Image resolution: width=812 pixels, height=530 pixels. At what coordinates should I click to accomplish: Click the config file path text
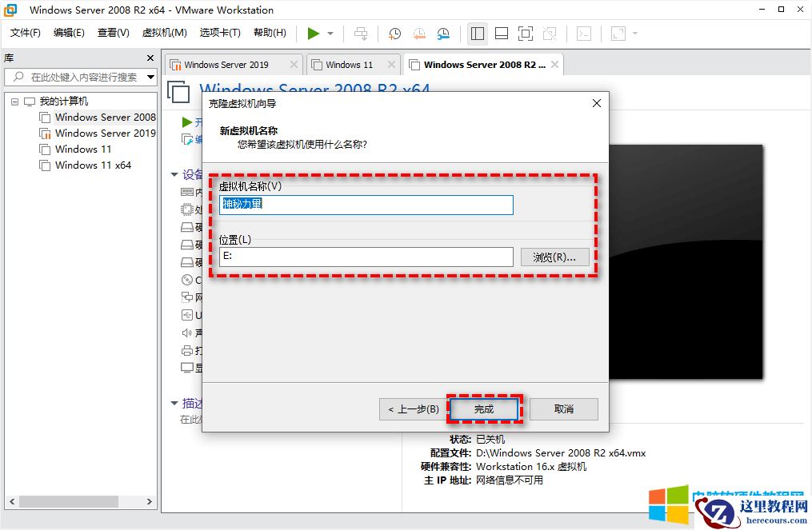[x=561, y=453]
